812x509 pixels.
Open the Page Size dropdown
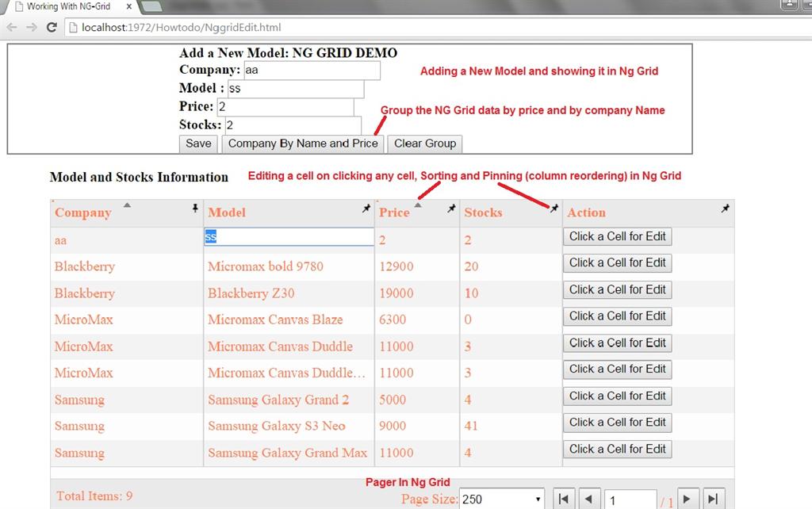501,499
